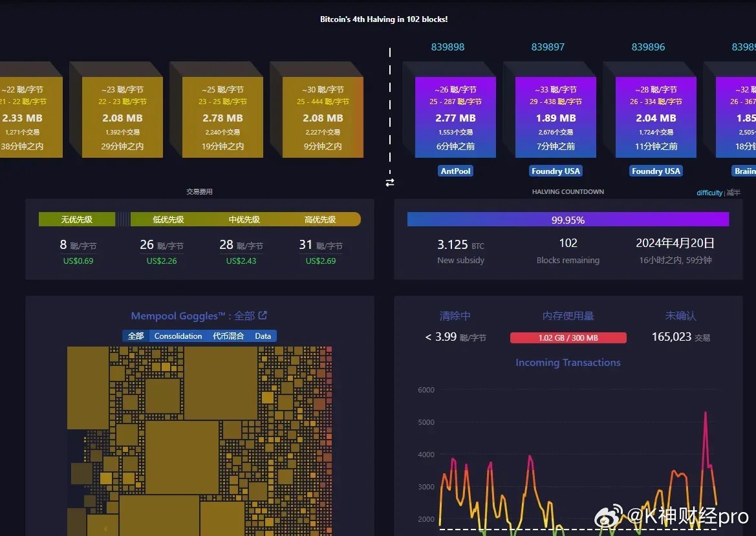
Task: Click the < 3.99 聪/字节 purging value
Action: 455,337
